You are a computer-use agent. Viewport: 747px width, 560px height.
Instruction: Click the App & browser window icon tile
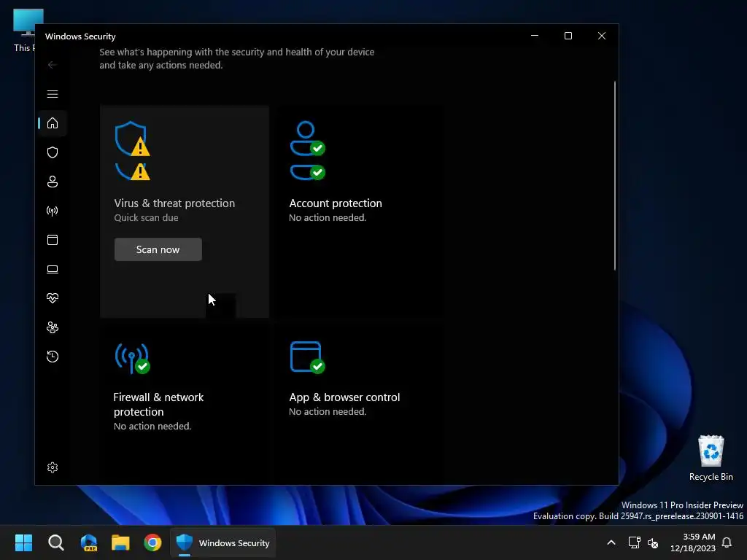click(x=308, y=357)
